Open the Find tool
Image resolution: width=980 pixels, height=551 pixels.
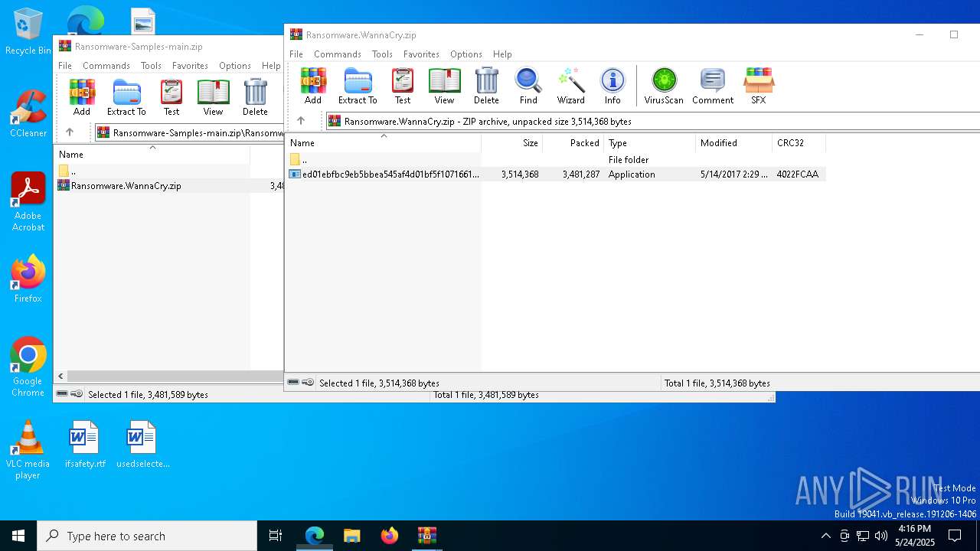[528, 86]
